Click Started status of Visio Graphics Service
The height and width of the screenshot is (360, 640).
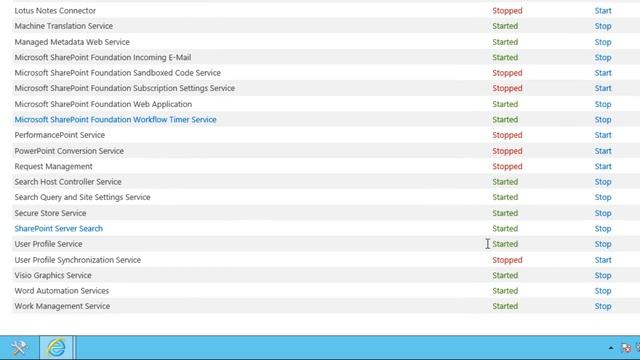(x=505, y=276)
